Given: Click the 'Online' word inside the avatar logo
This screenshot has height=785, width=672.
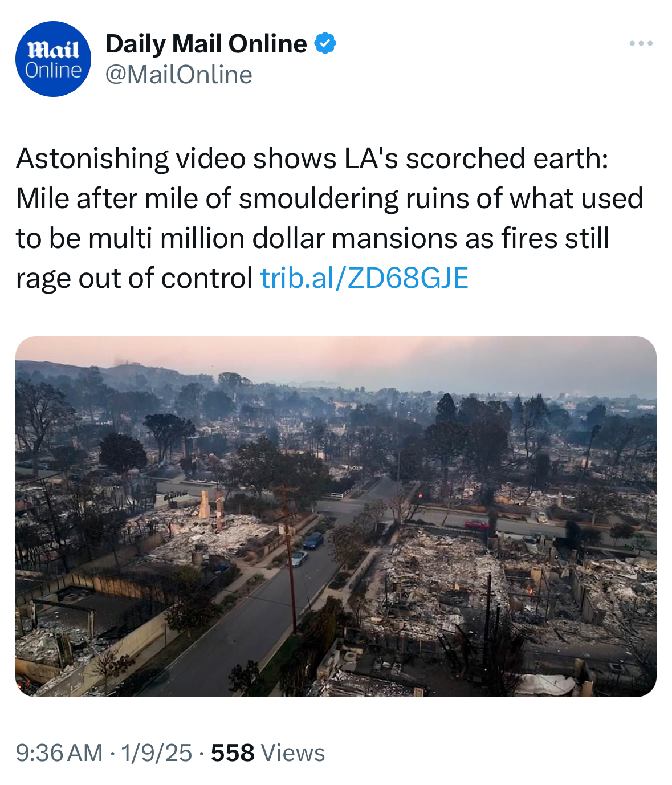Looking at the screenshot, I should [x=53, y=70].
